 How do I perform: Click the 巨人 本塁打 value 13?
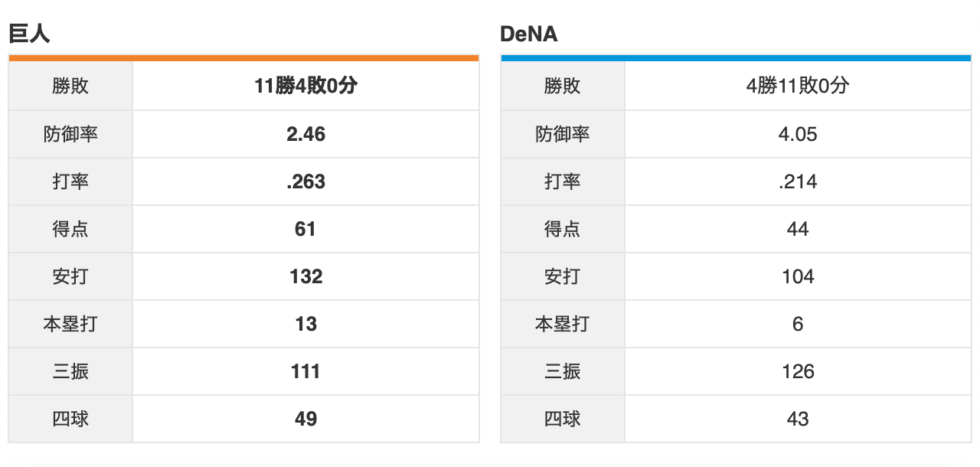[305, 324]
